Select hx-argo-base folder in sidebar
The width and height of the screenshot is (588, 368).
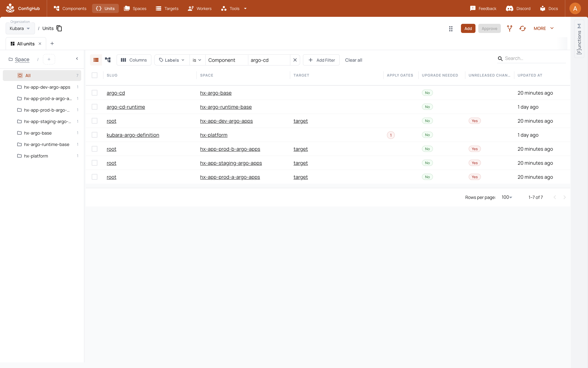pyautogui.click(x=42, y=133)
